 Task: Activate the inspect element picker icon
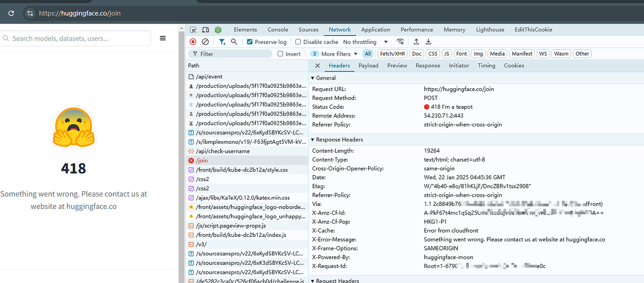193,29
